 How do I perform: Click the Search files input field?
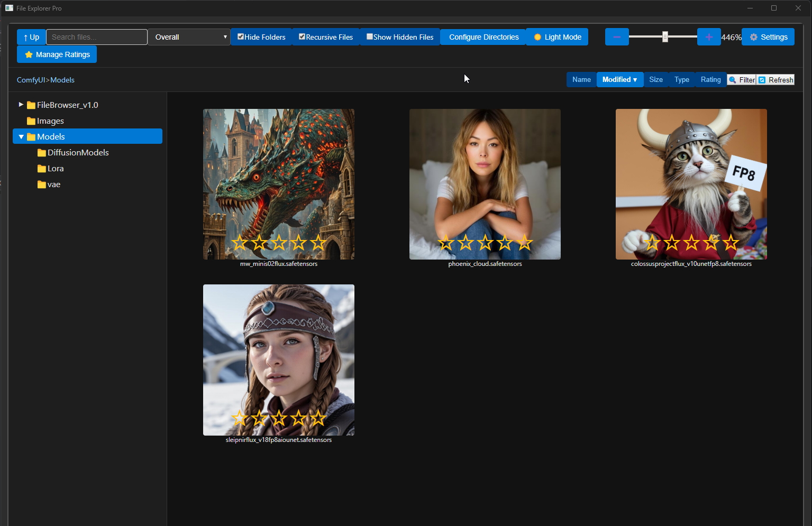click(96, 37)
